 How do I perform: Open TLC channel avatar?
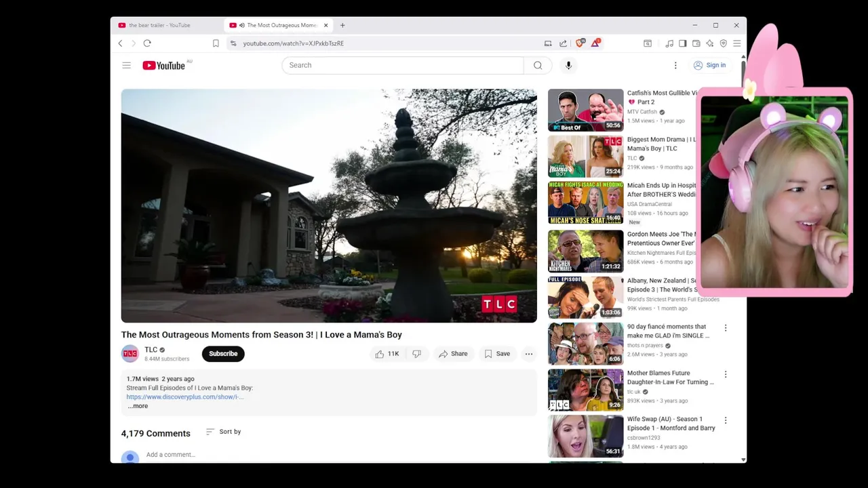click(130, 354)
